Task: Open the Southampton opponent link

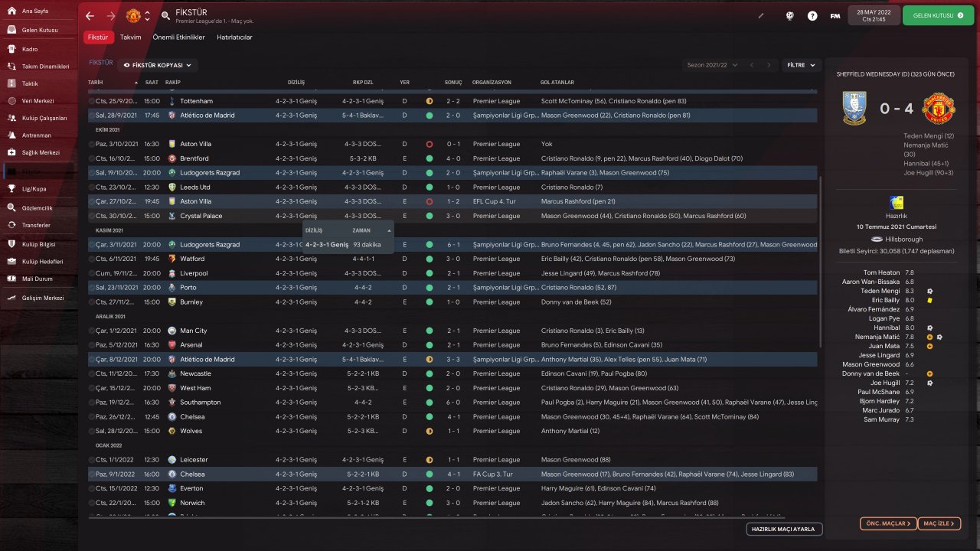Action: (x=200, y=403)
